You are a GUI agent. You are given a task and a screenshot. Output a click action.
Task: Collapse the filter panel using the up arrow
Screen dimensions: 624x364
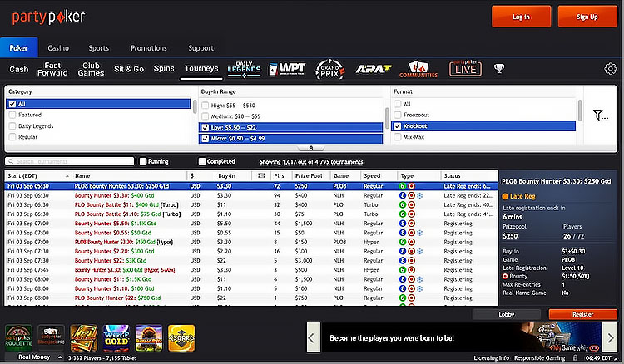(x=311, y=148)
